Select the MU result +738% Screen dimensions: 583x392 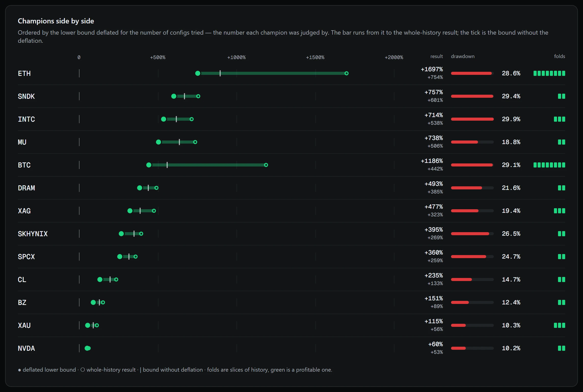[x=434, y=138]
